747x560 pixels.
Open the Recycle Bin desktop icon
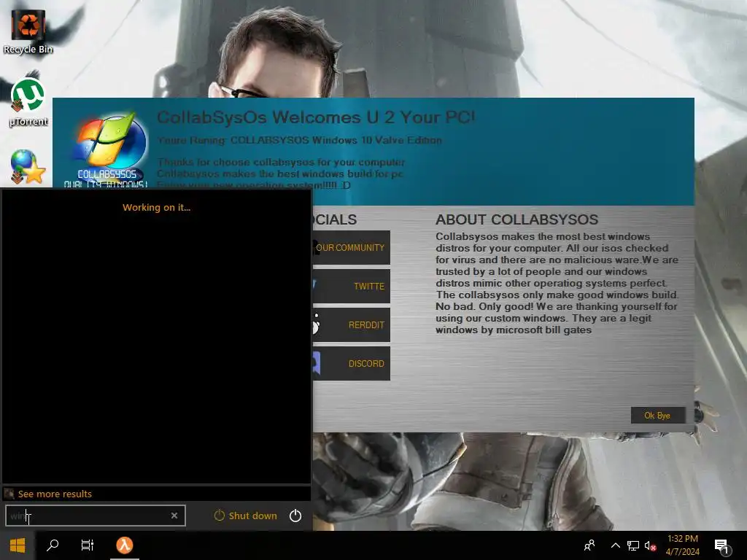coord(28,31)
